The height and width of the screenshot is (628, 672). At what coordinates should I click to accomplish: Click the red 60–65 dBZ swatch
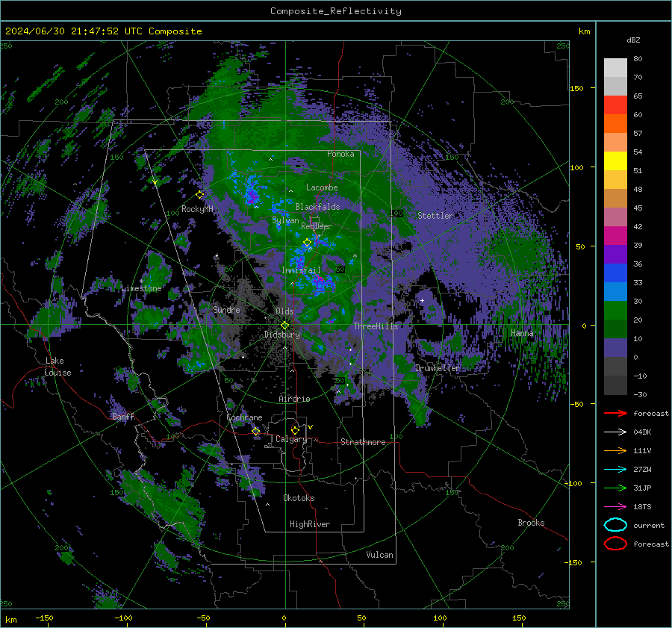[x=615, y=105]
